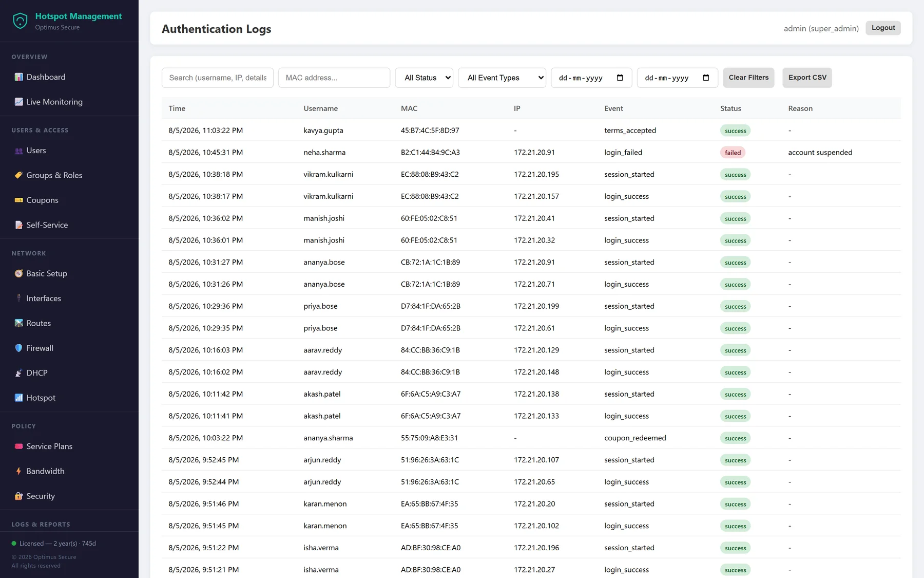Go to Dashboard page

pyautogui.click(x=46, y=77)
